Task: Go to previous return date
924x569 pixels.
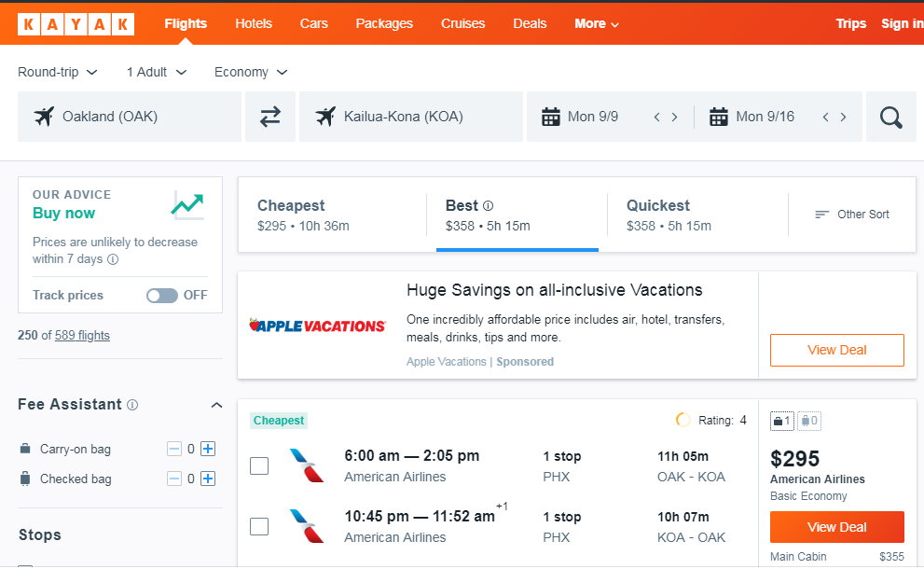Action: tap(825, 117)
